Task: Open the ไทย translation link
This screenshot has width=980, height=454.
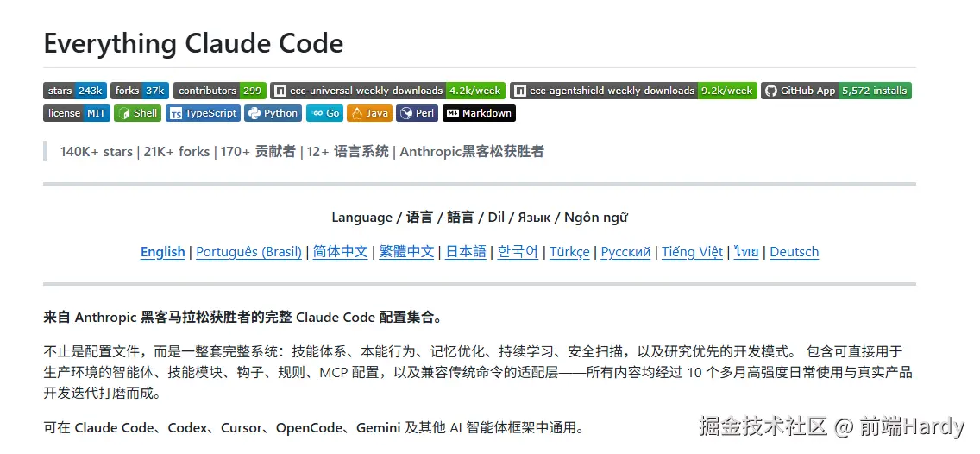Action: click(x=746, y=252)
